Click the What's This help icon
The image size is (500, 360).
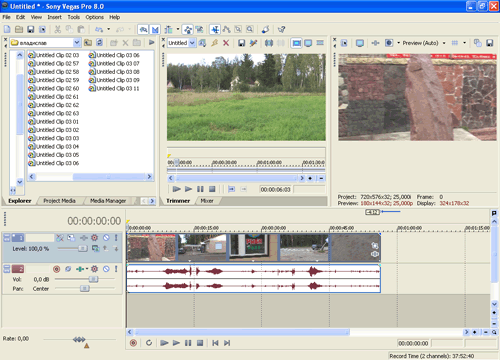(x=282, y=29)
